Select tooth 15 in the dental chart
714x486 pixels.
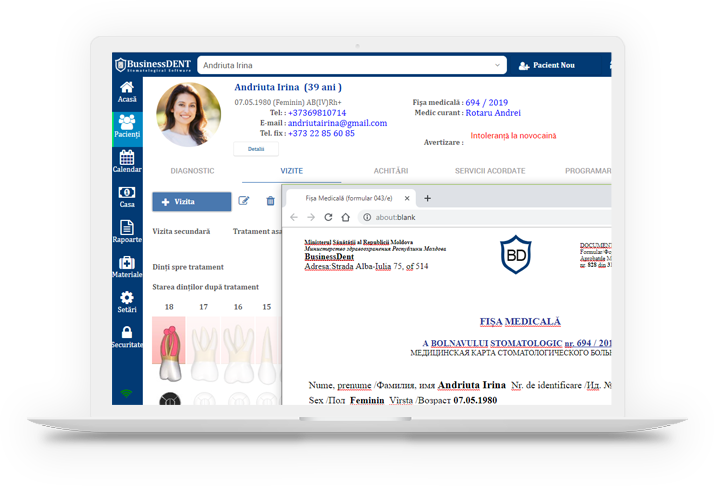coord(267,348)
